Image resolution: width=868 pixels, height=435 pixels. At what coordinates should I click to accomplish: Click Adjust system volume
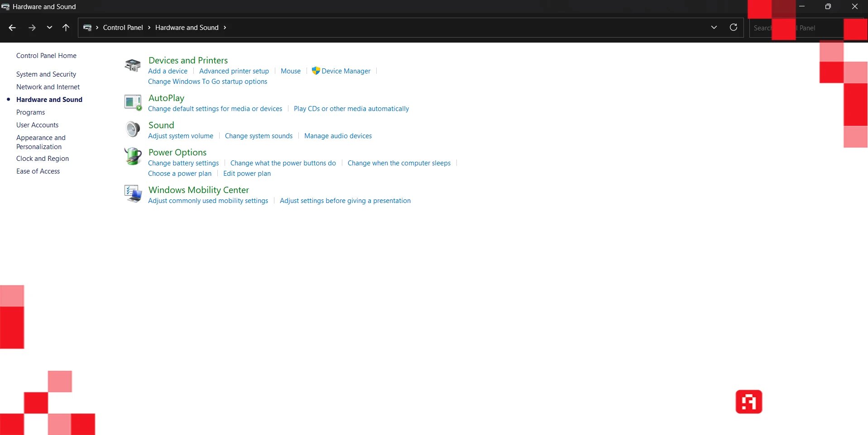[181, 136]
